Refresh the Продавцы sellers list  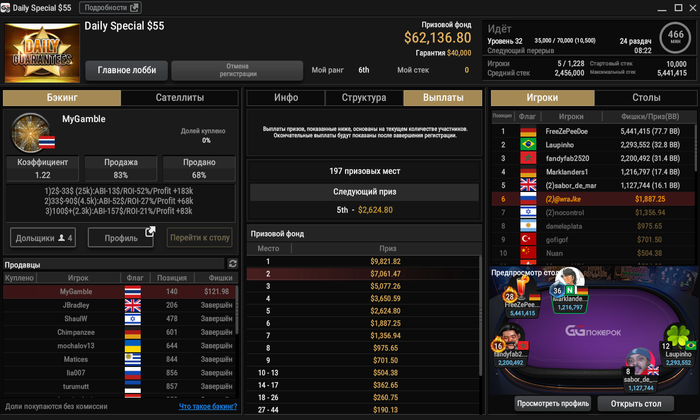click(233, 264)
